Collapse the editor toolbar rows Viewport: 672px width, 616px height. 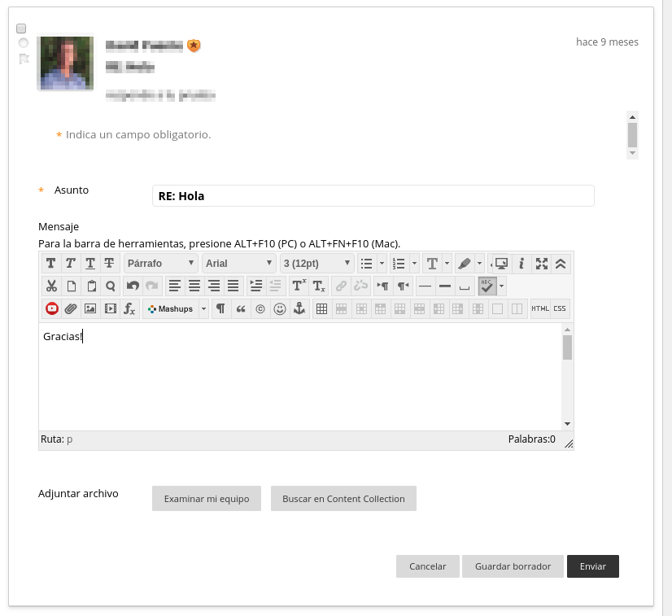coord(561,264)
